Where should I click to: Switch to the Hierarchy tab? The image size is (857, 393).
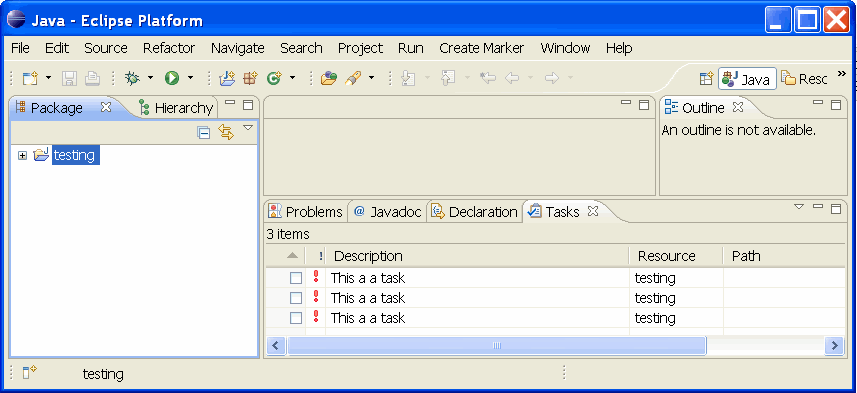[x=176, y=108]
